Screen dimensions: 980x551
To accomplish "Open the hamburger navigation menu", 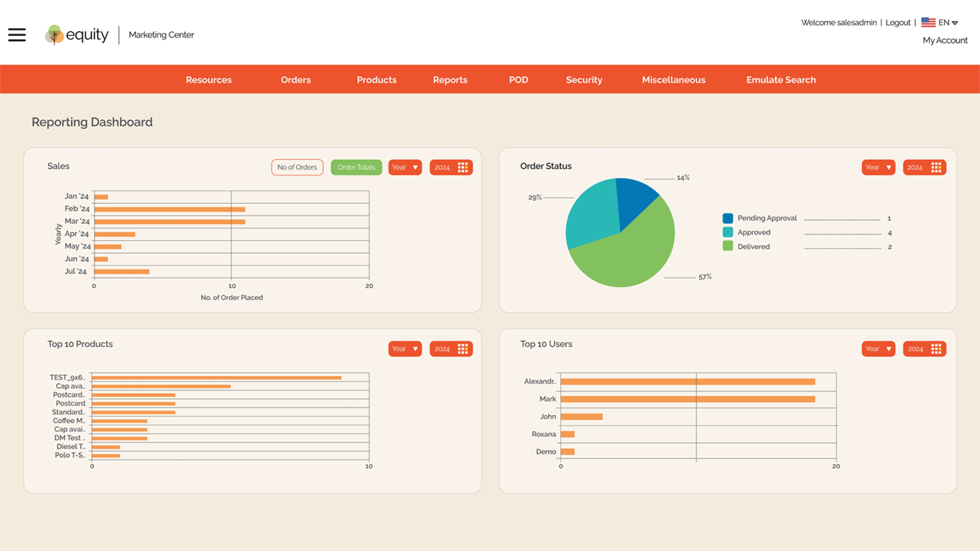I will coord(17,35).
